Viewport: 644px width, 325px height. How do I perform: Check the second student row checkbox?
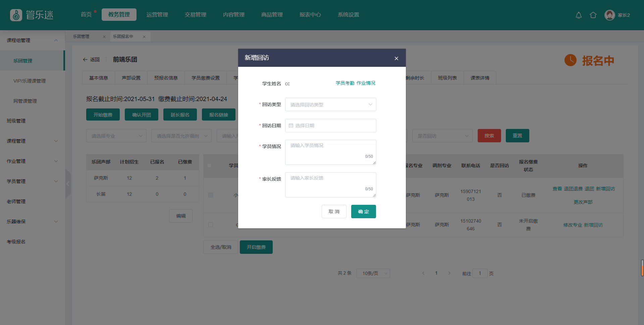point(211,225)
